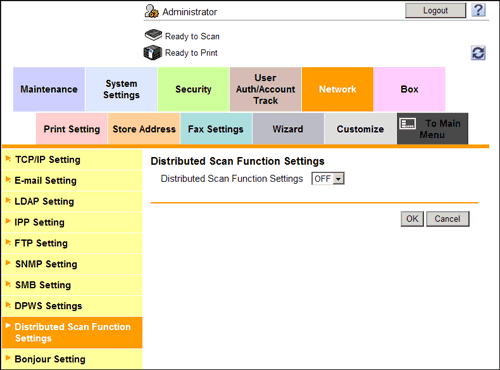Select the Customize tab
Viewport: 500px width, 370px height.
(x=360, y=129)
